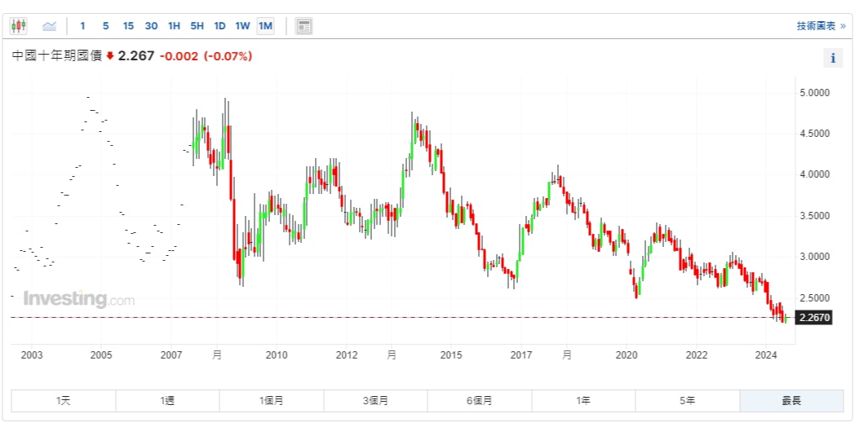This screenshot has width=868, height=427.
Task: Click the 5年 range button
Action: 688,401
